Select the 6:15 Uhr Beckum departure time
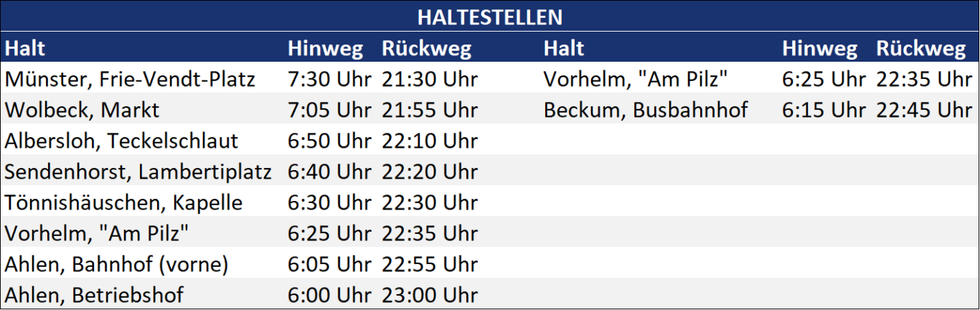This screenshot has height=310, width=980. click(x=824, y=110)
